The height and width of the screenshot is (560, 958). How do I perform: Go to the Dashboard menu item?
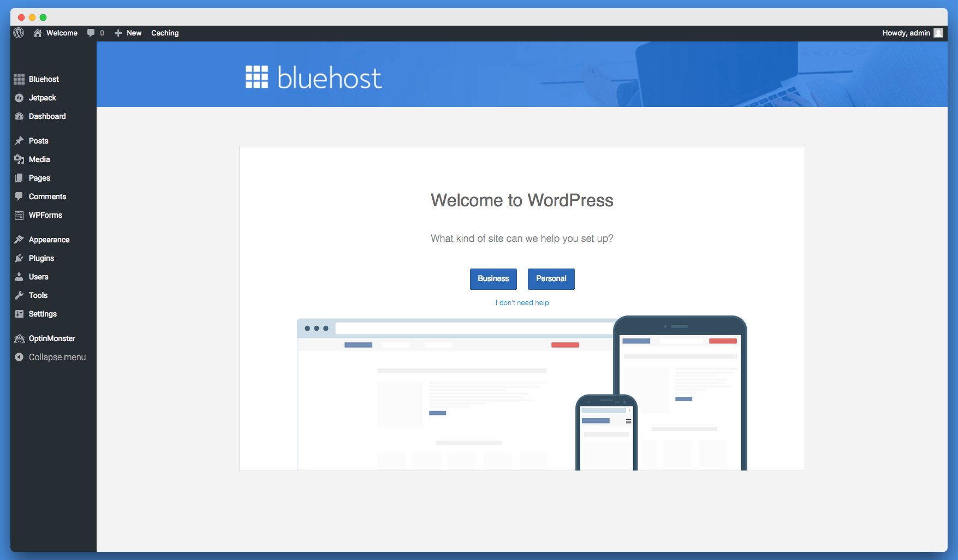pos(47,116)
